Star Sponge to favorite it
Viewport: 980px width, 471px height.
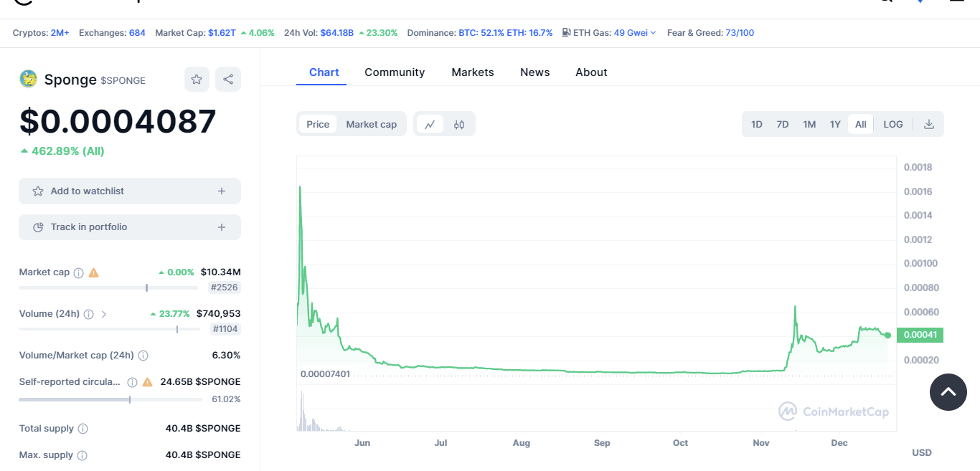click(197, 80)
